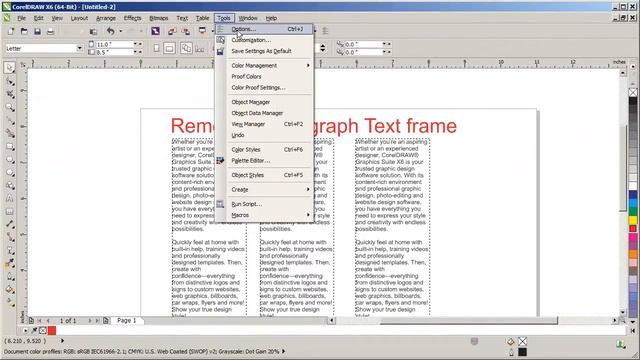Expand the Create submenu
Screen dimensions: 640x360
click(x=308, y=189)
